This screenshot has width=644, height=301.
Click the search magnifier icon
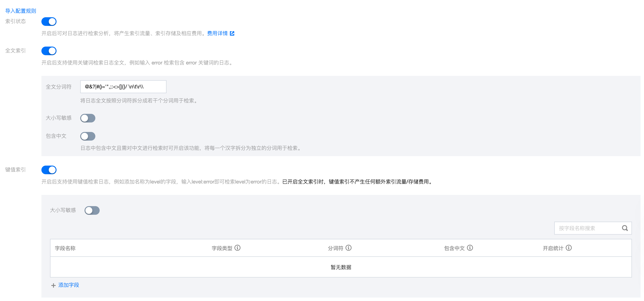[x=625, y=228]
